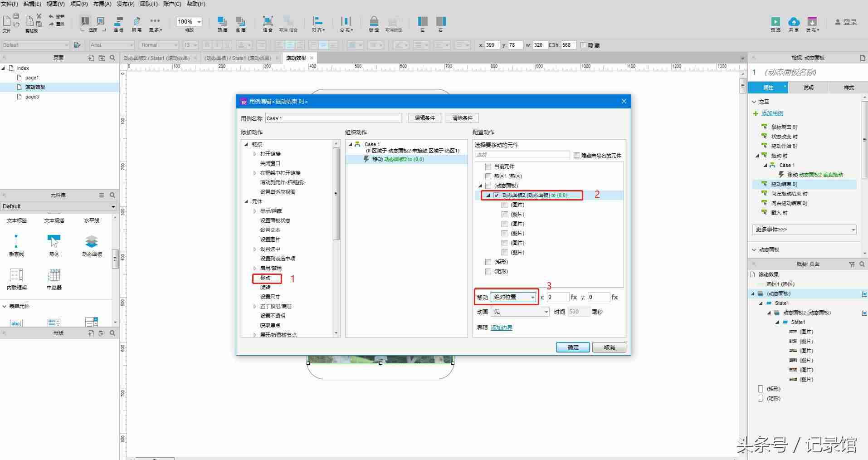Viewport: 868px width, 460px height.
Task: Select the 钢笔 pen tool
Action: click(x=137, y=21)
